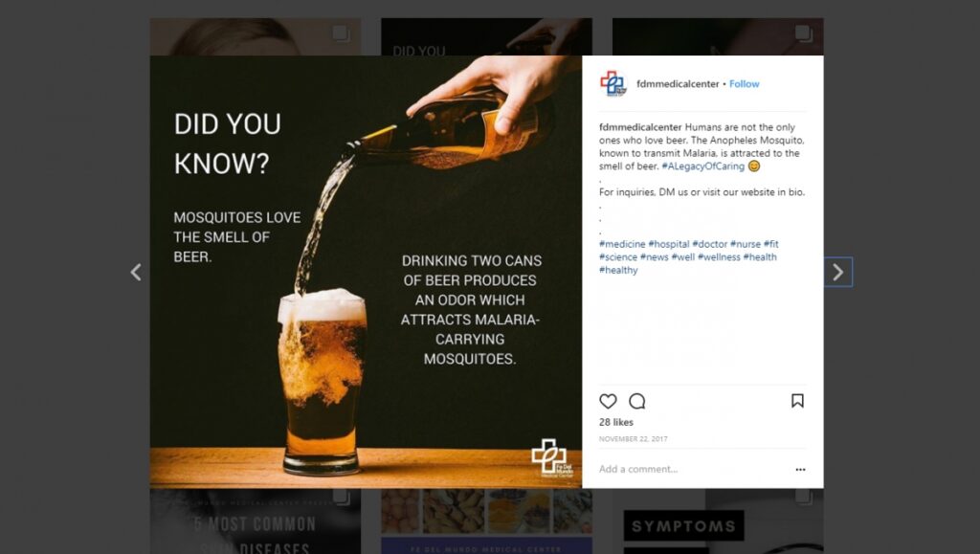Open fdmmedicalcenter profile picture logo

click(x=613, y=83)
